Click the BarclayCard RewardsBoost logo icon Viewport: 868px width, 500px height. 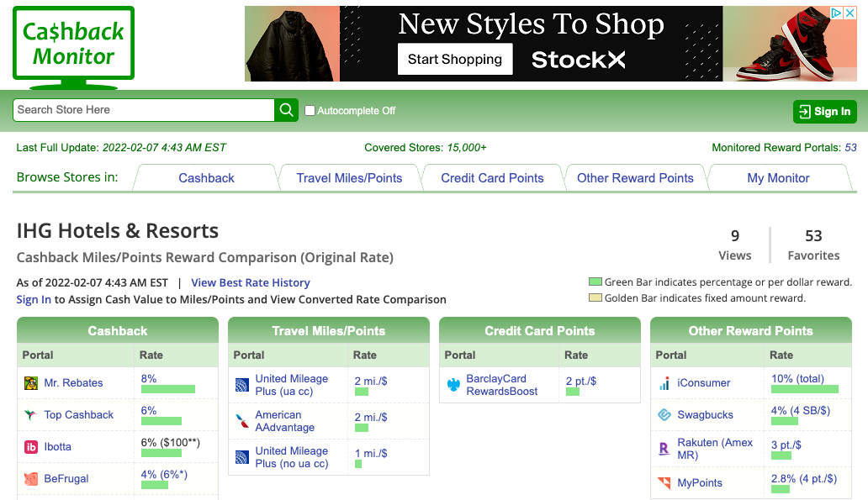pos(453,386)
